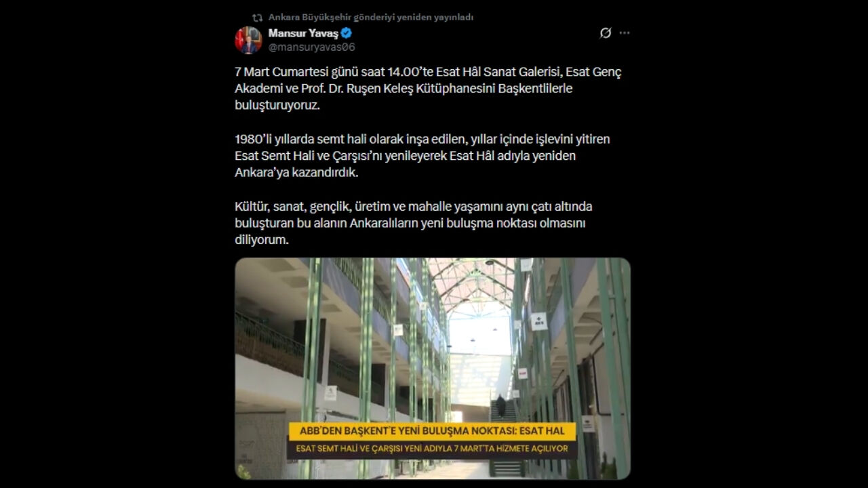The width and height of the screenshot is (868, 488).
Task: Click the repost arrows icon above the post
Action: pos(257,18)
